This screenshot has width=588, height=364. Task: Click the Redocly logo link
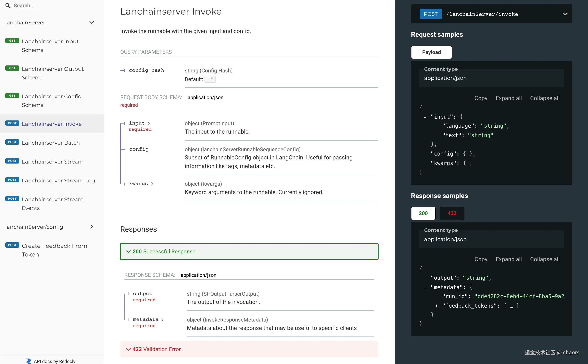28,361
